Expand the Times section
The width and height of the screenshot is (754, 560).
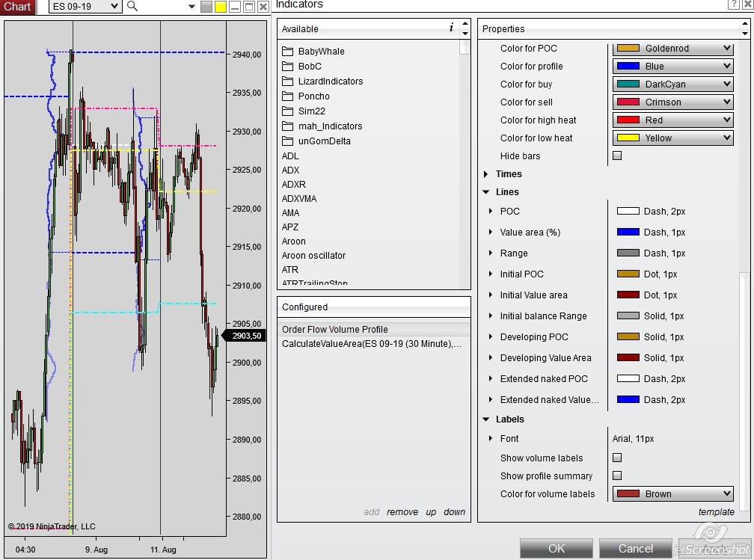point(486,174)
